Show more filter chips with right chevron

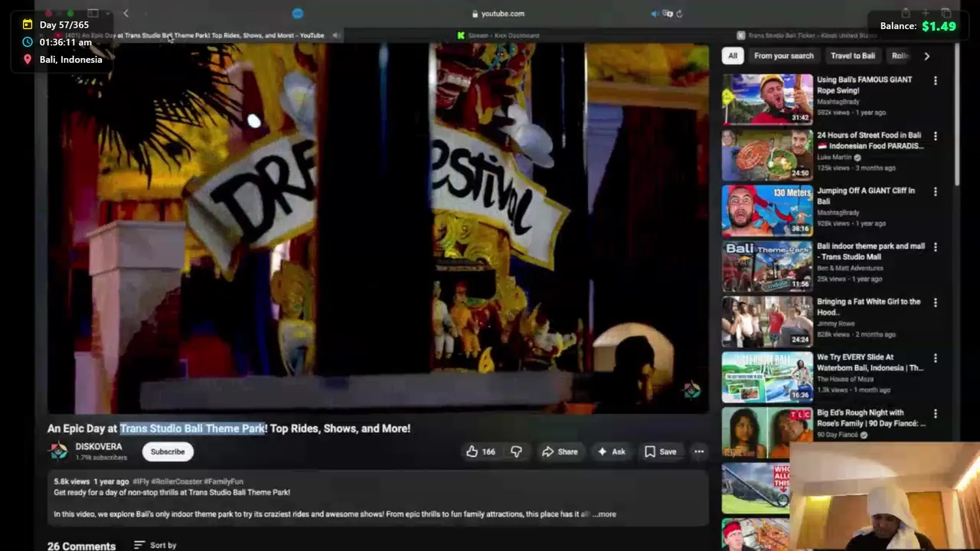coord(926,56)
